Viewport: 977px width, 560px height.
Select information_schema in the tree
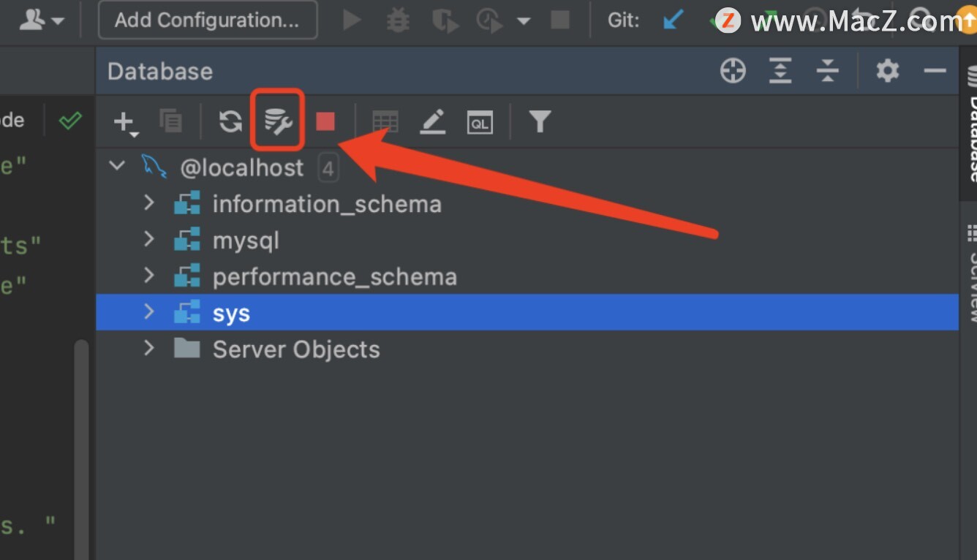(x=527, y=203)
